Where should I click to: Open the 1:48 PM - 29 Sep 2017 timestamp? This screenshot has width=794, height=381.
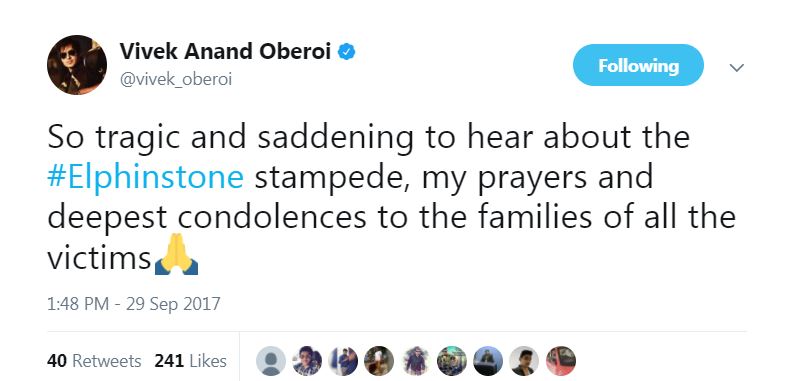coord(134,304)
